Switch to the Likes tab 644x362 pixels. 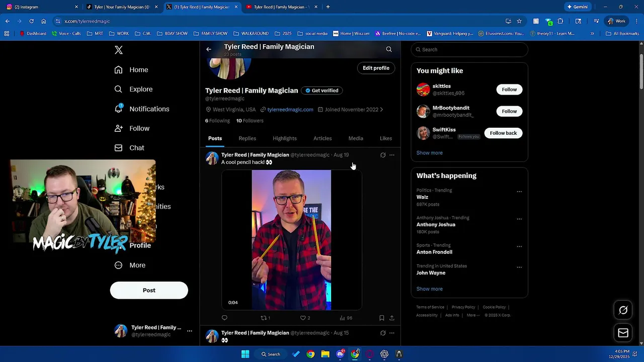tap(386, 138)
